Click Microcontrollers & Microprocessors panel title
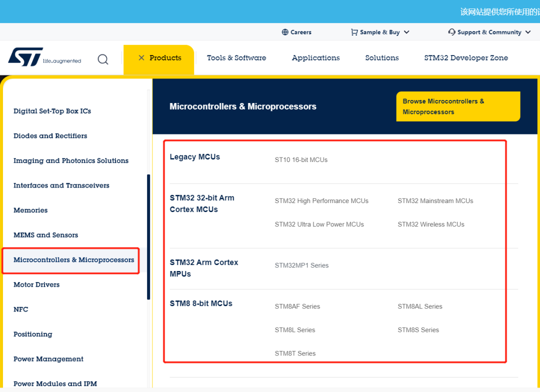This screenshot has height=392, width=540. pyautogui.click(x=243, y=106)
